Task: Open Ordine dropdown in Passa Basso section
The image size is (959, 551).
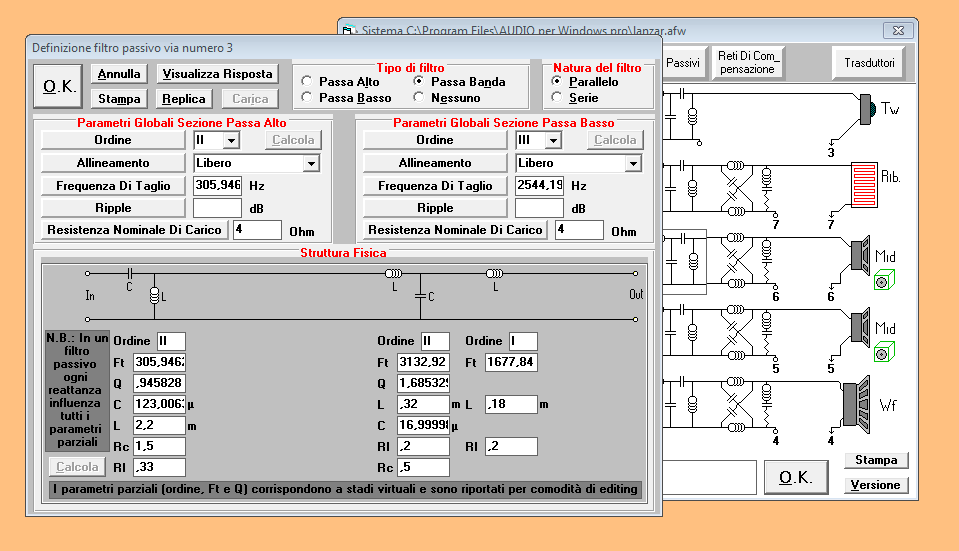Action: click(x=553, y=141)
